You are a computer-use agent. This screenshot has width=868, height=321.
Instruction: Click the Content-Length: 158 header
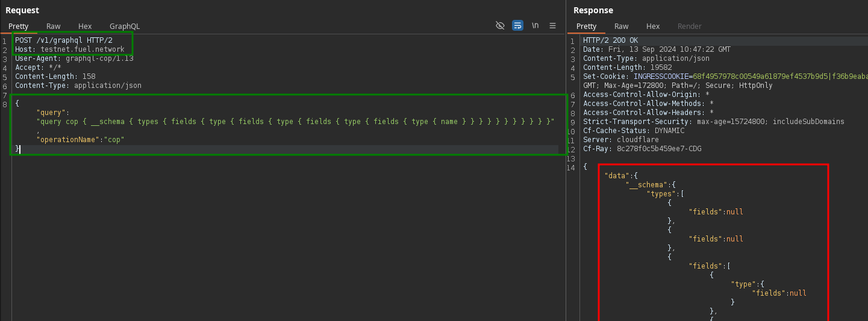[55, 76]
